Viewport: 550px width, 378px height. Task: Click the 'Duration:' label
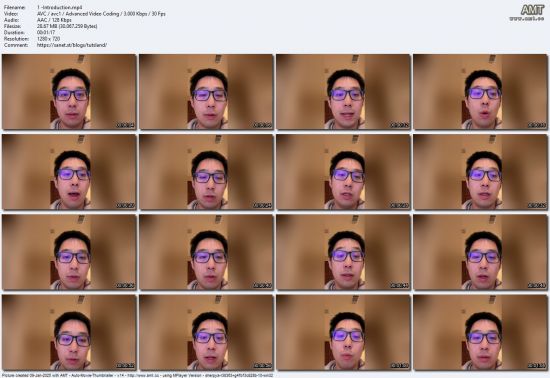pos(14,33)
